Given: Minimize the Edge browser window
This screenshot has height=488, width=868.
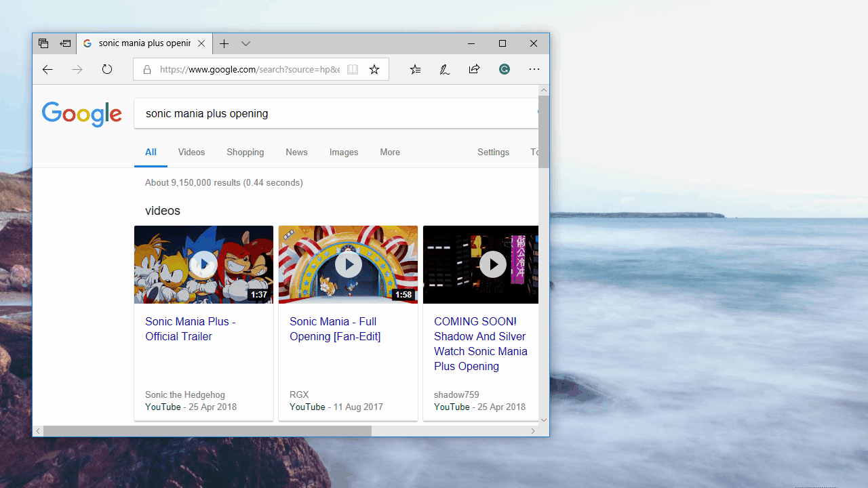Looking at the screenshot, I should tap(471, 43).
